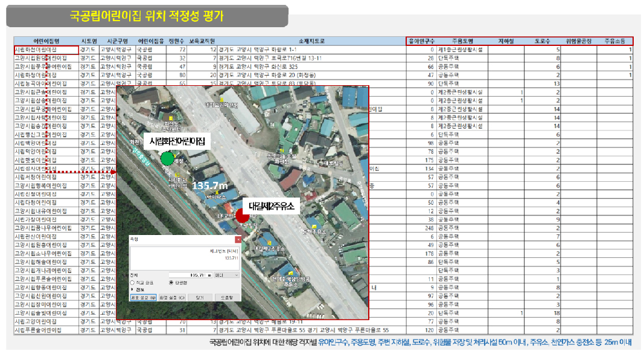Viewport: 644px width, 354px height.
Task: Click the 유아인구수 column header
Action: (x=421, y=41)
